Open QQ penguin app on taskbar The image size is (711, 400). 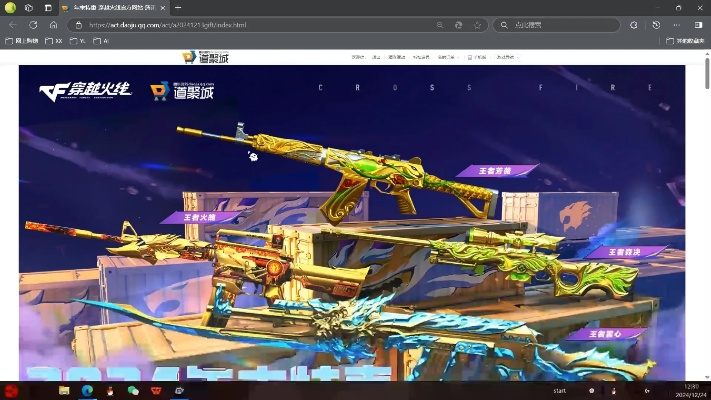point(110,390)
